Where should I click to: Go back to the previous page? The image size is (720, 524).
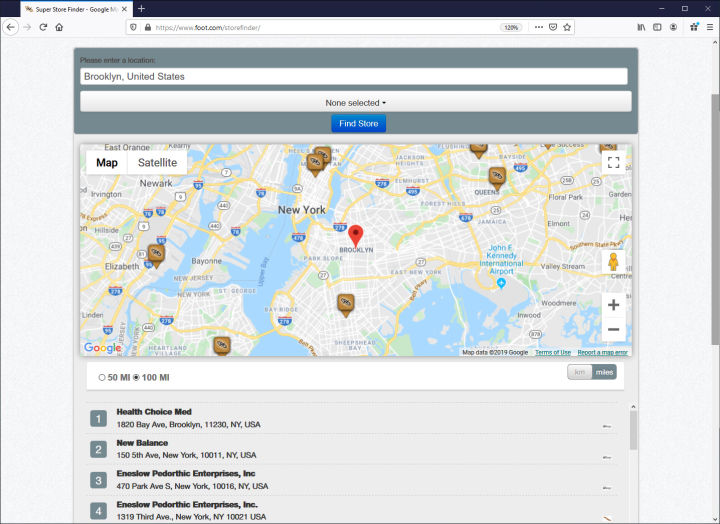11,28
